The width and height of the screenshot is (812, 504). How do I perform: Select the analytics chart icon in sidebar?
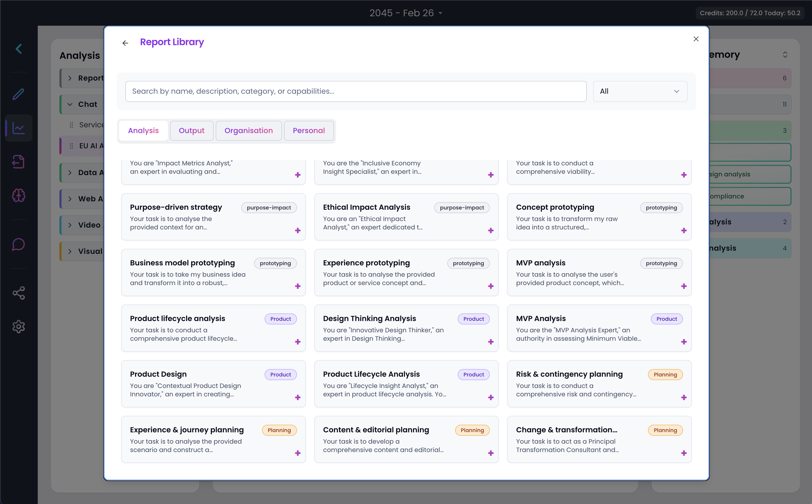(18, 128)
